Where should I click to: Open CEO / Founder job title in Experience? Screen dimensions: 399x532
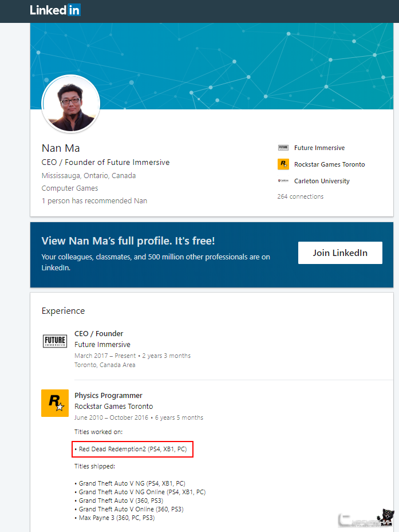pos(98,333)
